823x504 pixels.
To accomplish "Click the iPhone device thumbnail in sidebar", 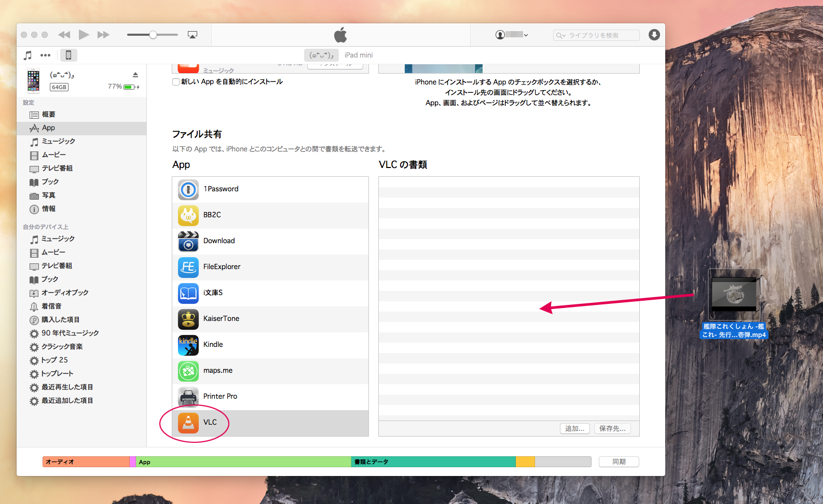I will (x=34, y=80).
